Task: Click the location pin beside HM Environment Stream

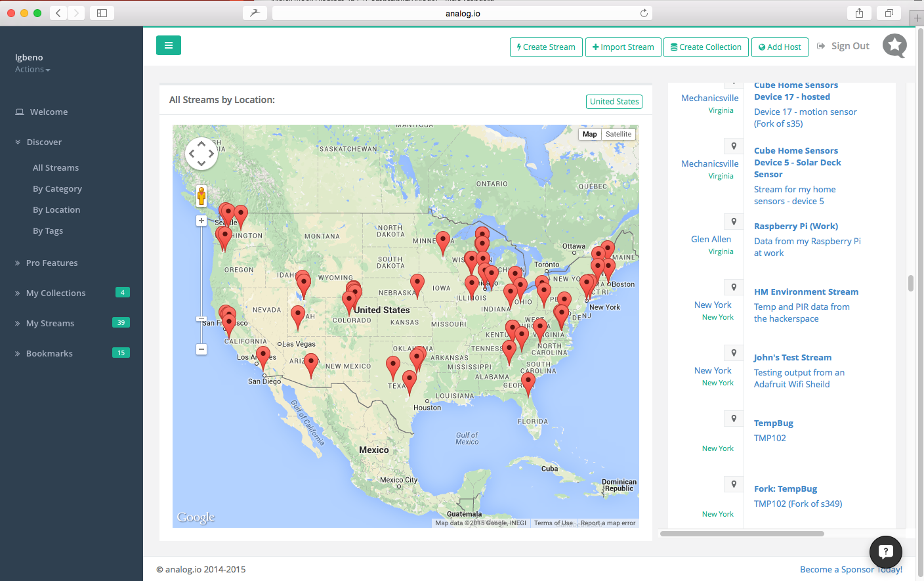Action: (x=734, y=287)
